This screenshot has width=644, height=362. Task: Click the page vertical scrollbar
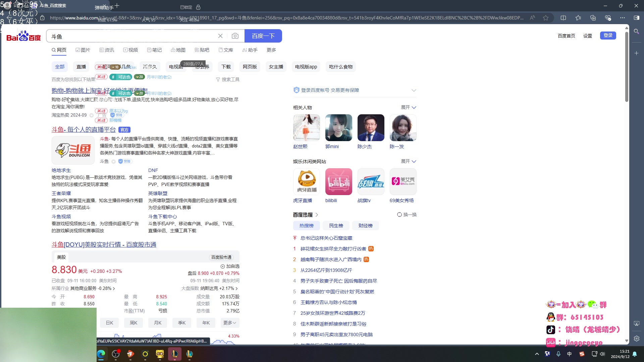point(627,67)
